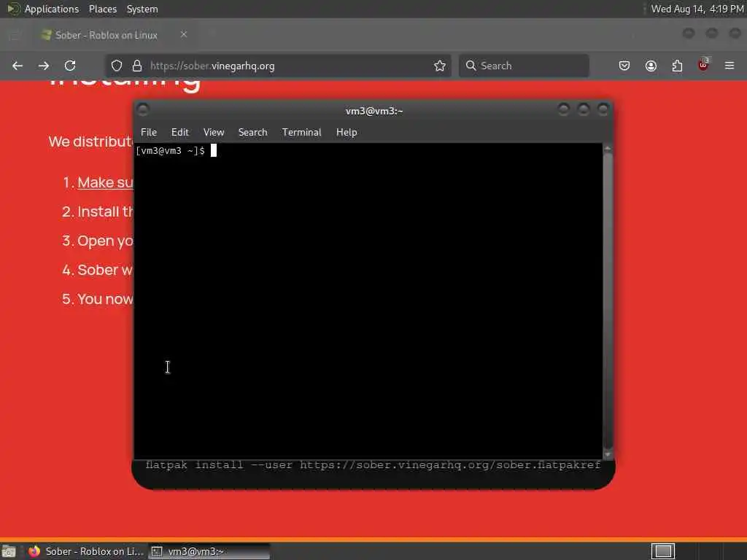Open the terminal Help menu
Image resolution: width=747 pixels, height=560 pixels.
[347, 133]
